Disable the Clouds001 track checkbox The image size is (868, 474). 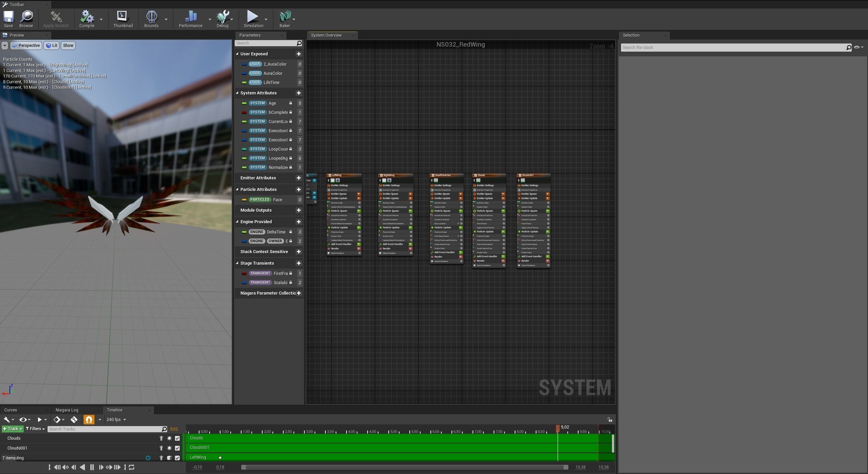(177, 448)
